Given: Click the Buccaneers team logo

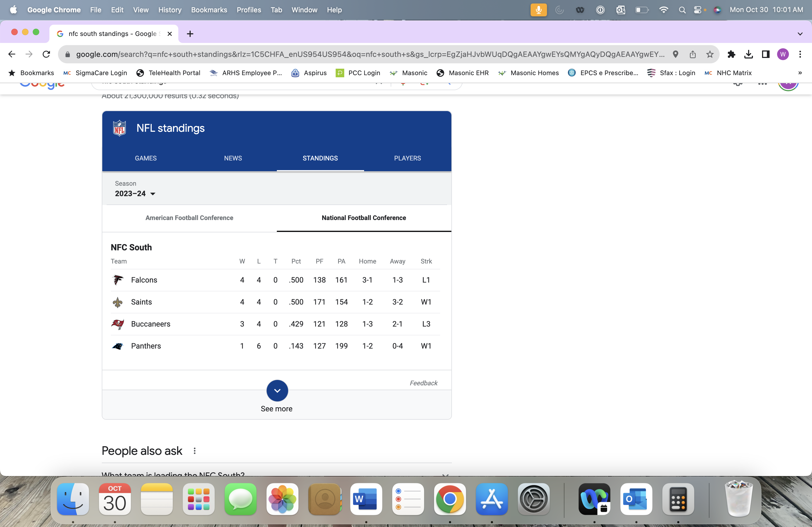Looking at the screenshot, I should [118, 324].
